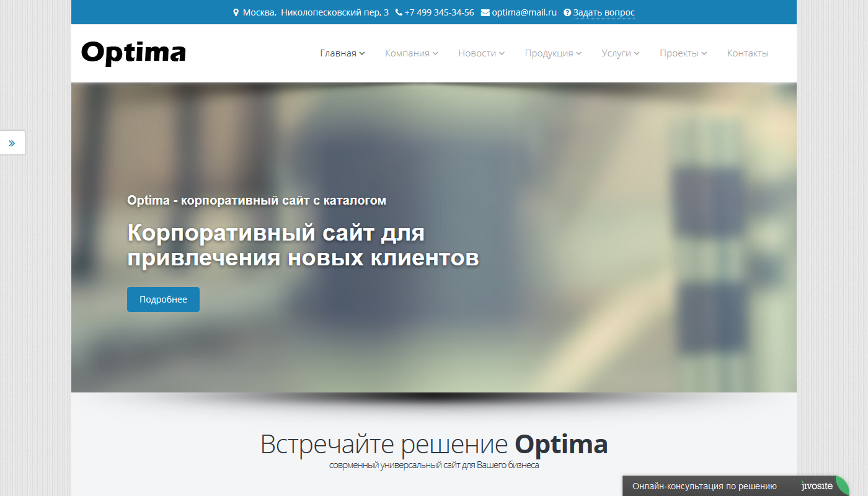Click the optima@mail.ru email address

524,12
